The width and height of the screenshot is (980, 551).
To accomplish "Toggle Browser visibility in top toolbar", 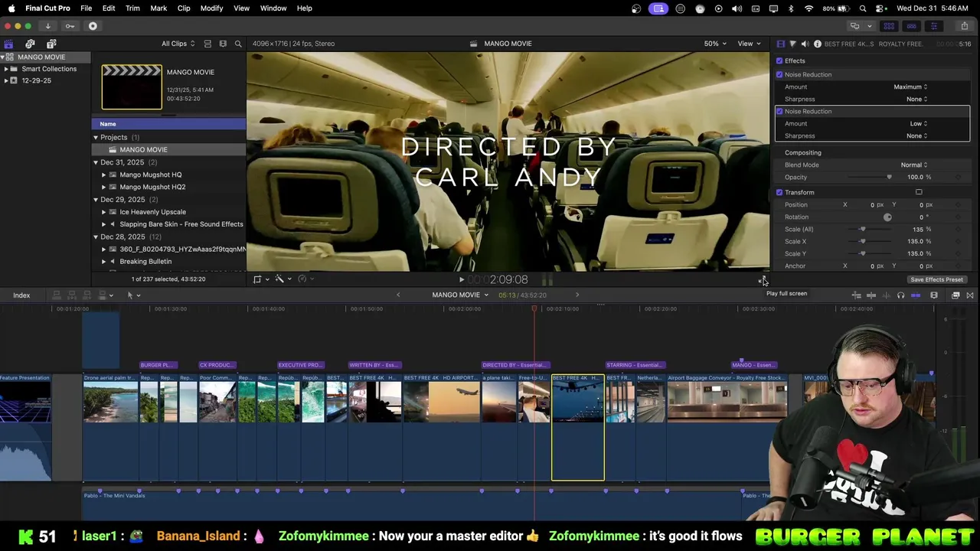I will point(889,26).
